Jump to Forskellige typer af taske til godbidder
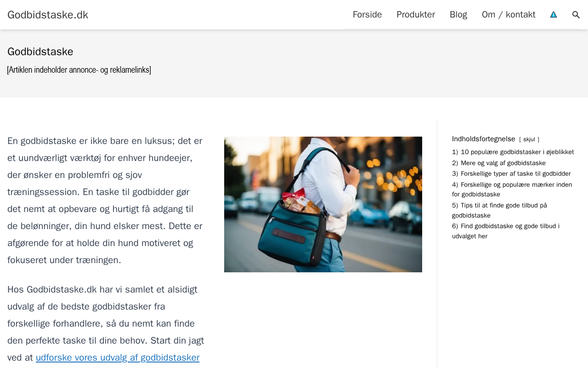 [x=511, y=173]
